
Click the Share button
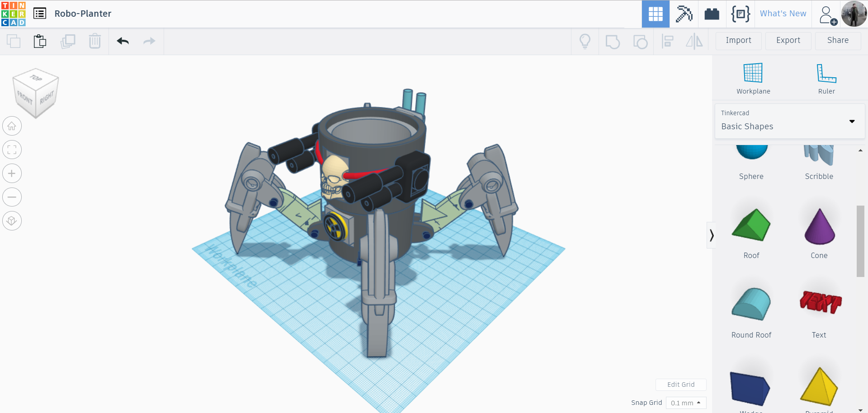coord(838,41)
